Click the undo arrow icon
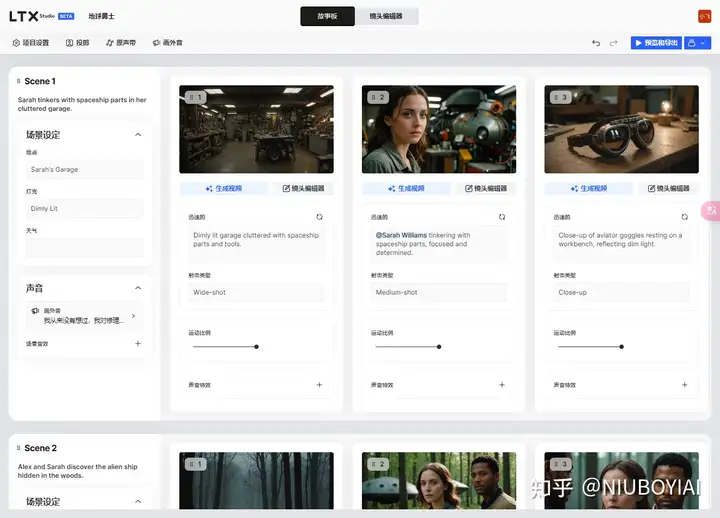This screenshot has width=720, height=518. (x=596, y=43)
